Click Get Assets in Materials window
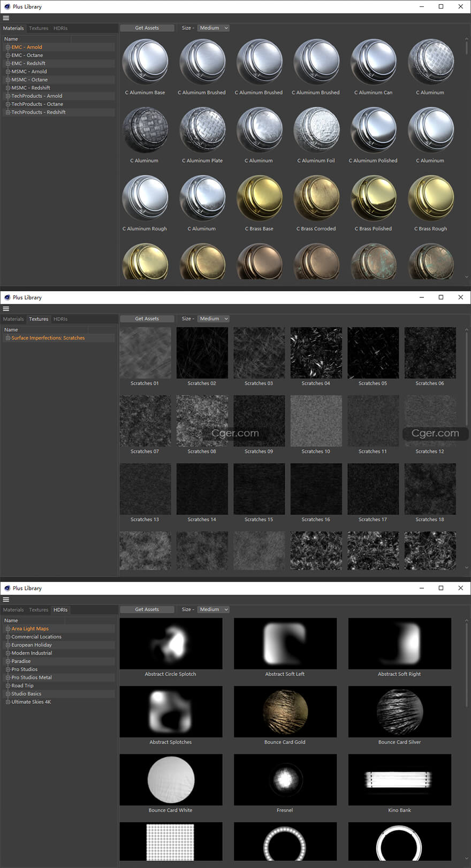Screen dimensions: 471x868 [147, 28]
